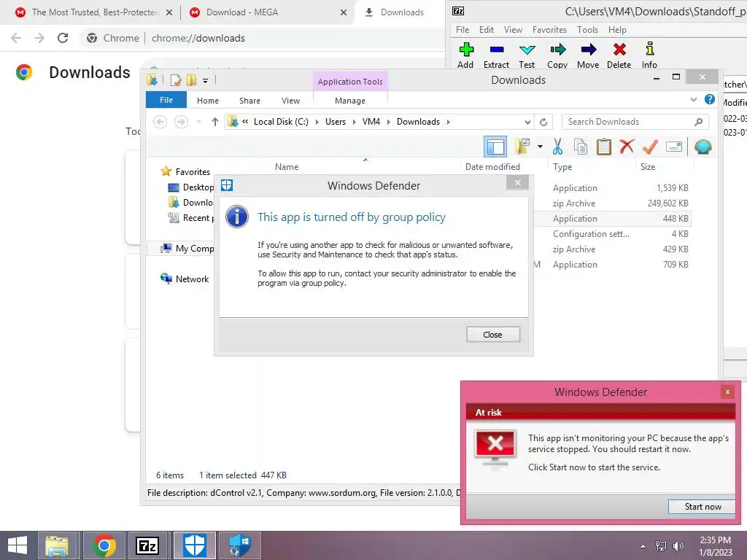The image size is (747, 560).
Task: Open the Explorer View tab
Action: coord(290,101)
